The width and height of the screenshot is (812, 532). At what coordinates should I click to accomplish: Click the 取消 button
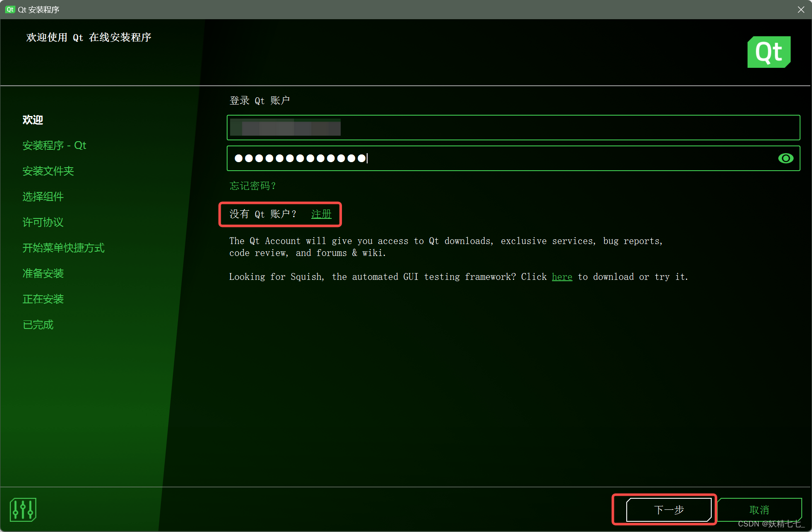759,510
